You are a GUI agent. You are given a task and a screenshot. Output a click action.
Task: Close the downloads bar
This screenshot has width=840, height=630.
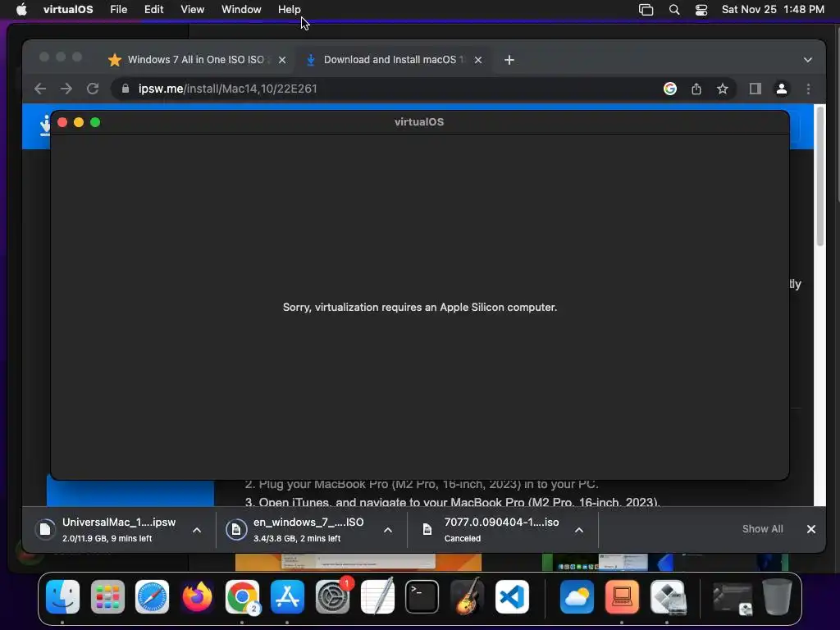point(811,529)
